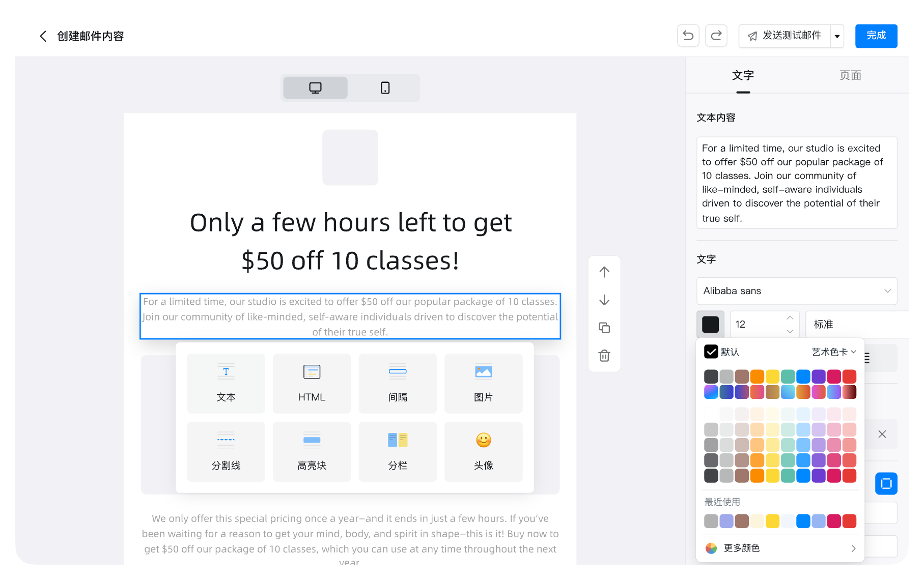Move block down with the arrow icon

tap(604, 300)
